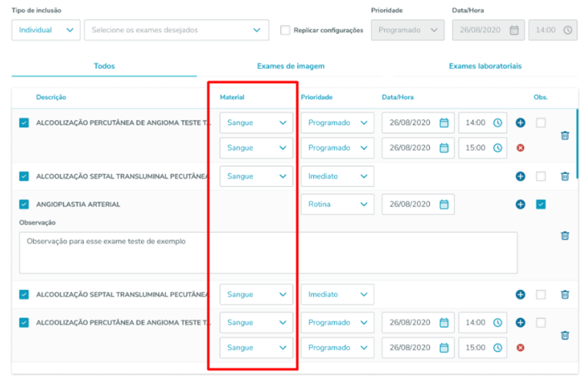Screen dimensions: 588x380
Task: Open the Individual inclusion type dropdown
Action: tap(46, 30)
